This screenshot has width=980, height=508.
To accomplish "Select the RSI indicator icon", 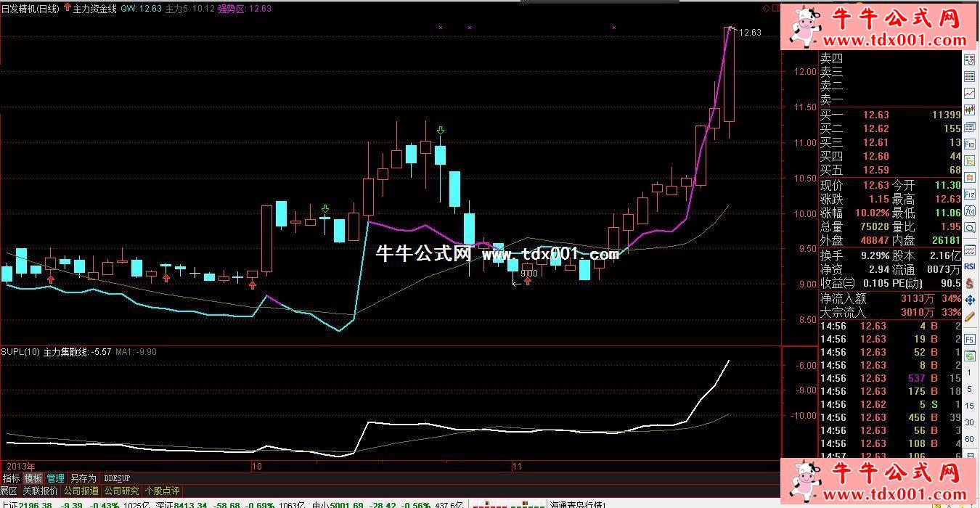I will point(970,266).
